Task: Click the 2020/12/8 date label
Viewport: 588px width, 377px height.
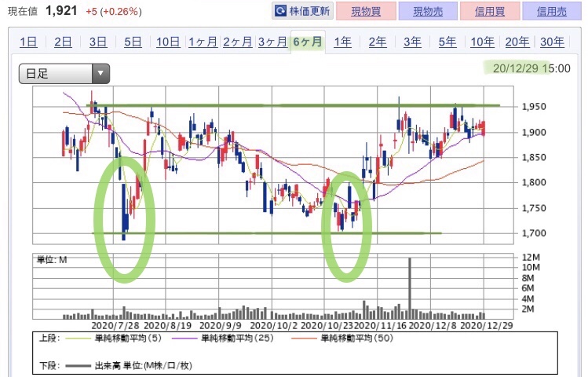Action: [x=432, y=325]
